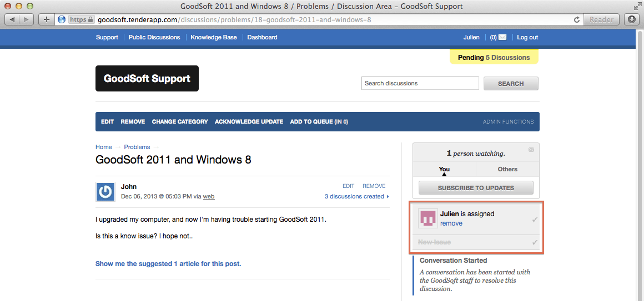Click the Conversation Started heading
The height and width of the screenshot is (301, 644).
(x=454, y=261)
